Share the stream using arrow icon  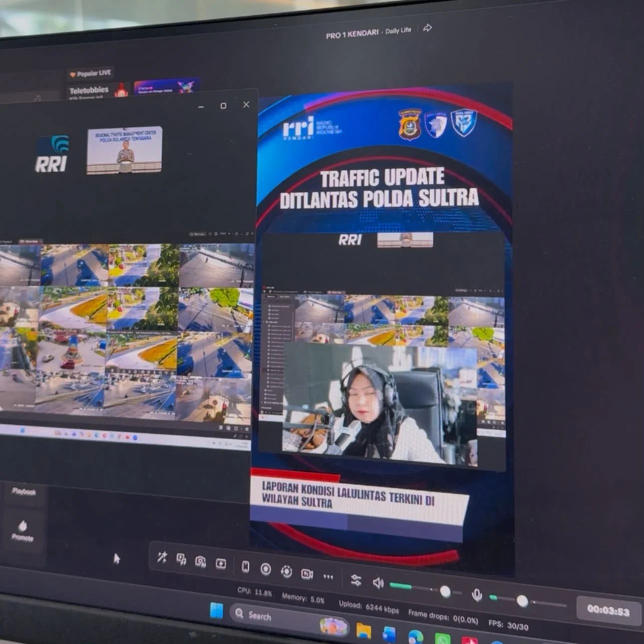(427, 28)
